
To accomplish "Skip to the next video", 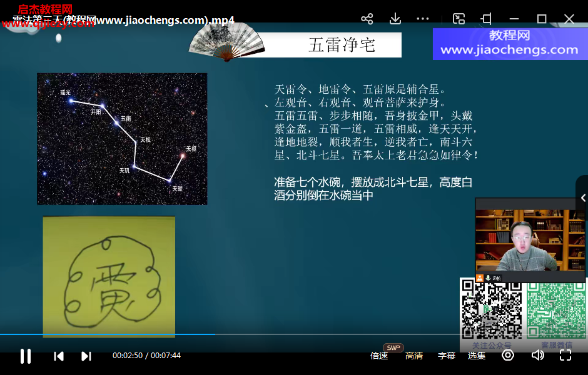I will [x=86, y=356].
